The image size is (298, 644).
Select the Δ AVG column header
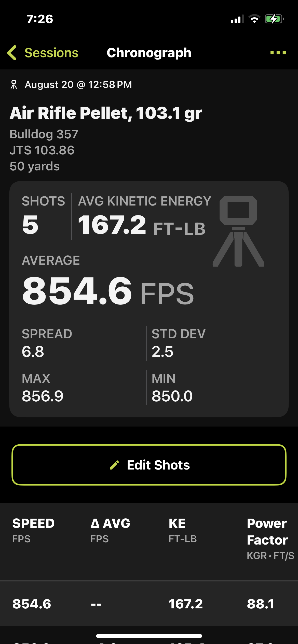tap(110, 530)
